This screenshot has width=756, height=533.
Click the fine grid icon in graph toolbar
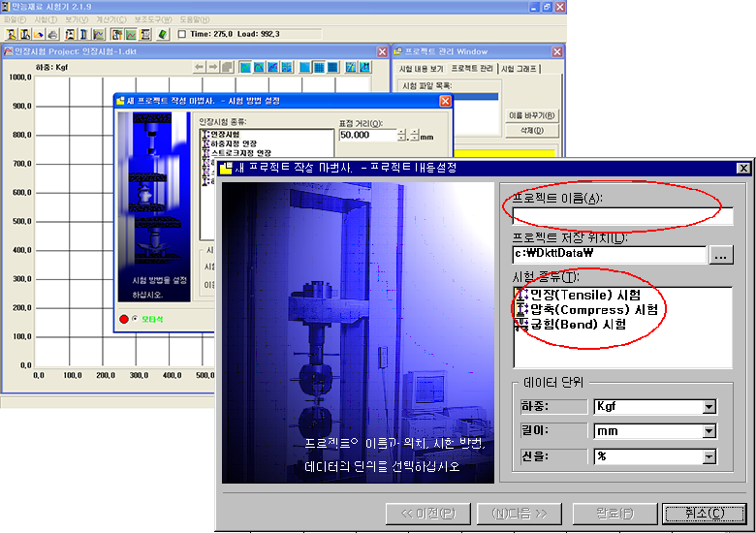click(x=332, y=67)
